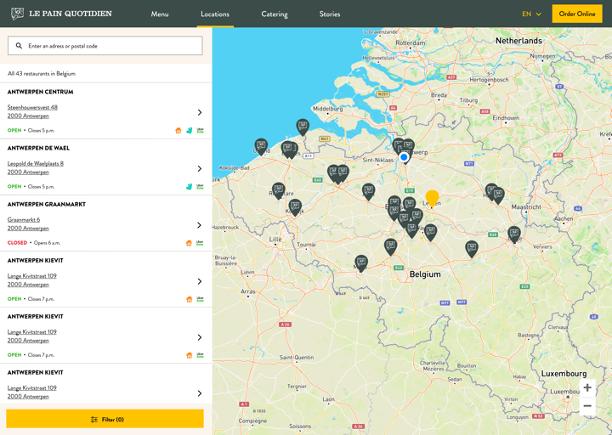The width and height of the screenshot is (612, 435).
Task: Click the Rotterdam city label on the map
Action: click(410, 43)
